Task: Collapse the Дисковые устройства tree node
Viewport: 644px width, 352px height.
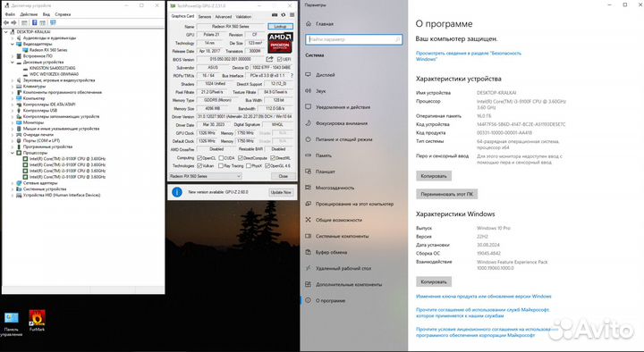Action: 13,63
